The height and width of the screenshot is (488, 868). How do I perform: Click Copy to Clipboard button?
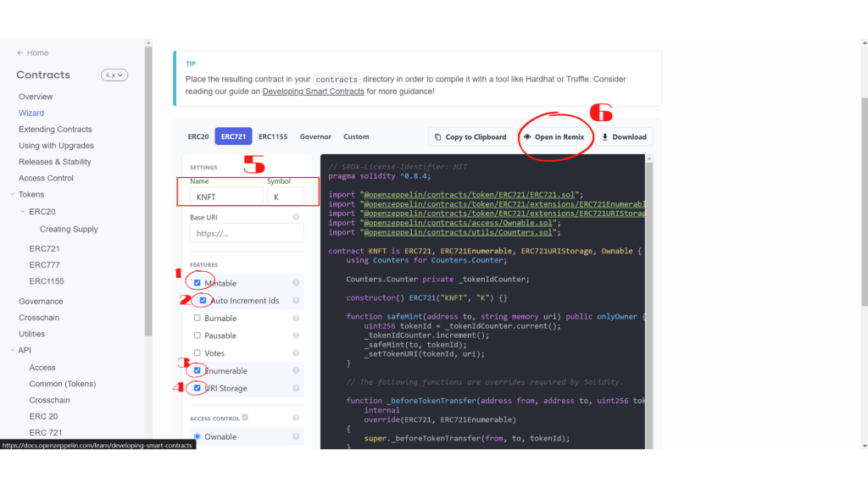point(470,136)
